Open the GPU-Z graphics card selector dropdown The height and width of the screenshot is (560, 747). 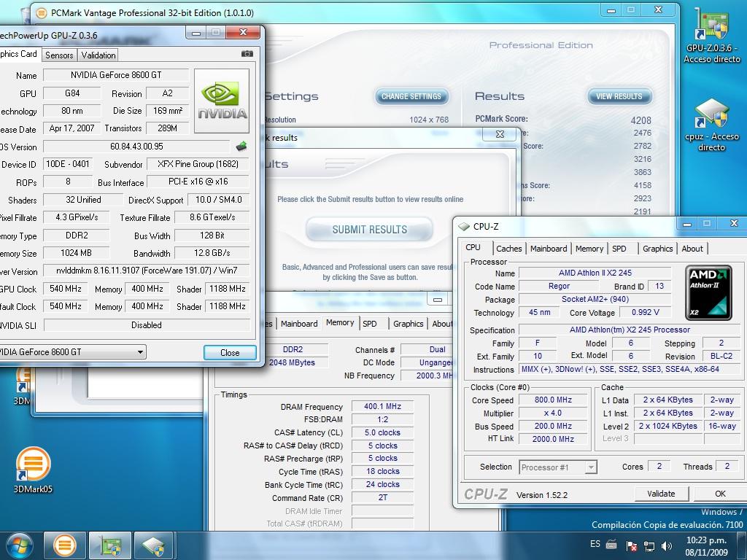click(x=140, y=352)
